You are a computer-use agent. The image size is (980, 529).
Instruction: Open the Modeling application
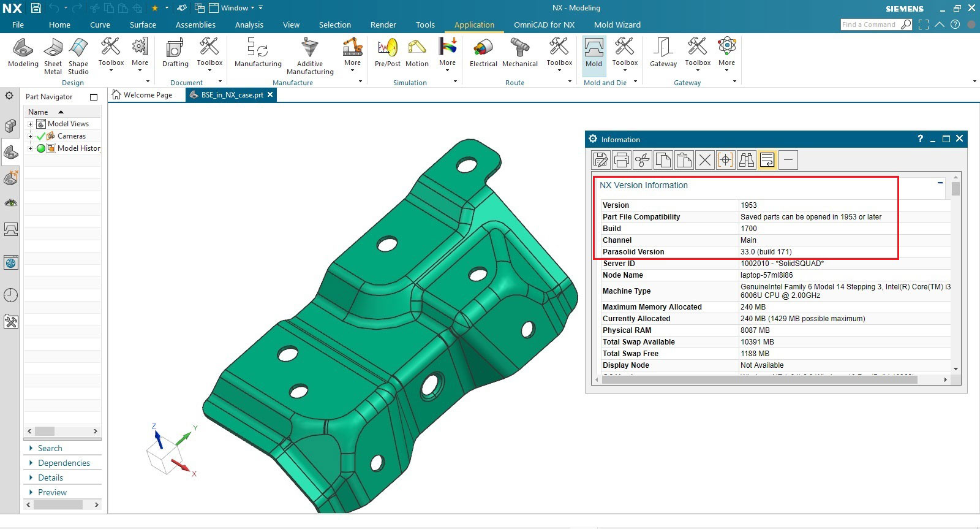coord(23,53)
